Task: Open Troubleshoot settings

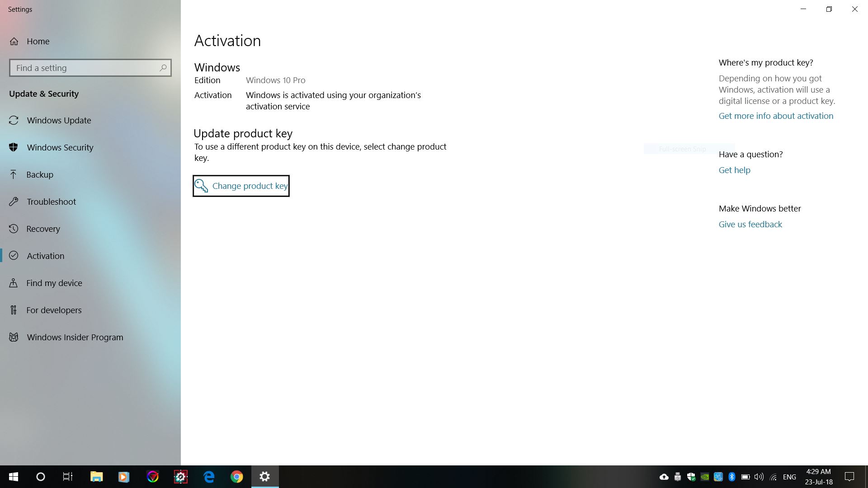Action: coord(51,202)
